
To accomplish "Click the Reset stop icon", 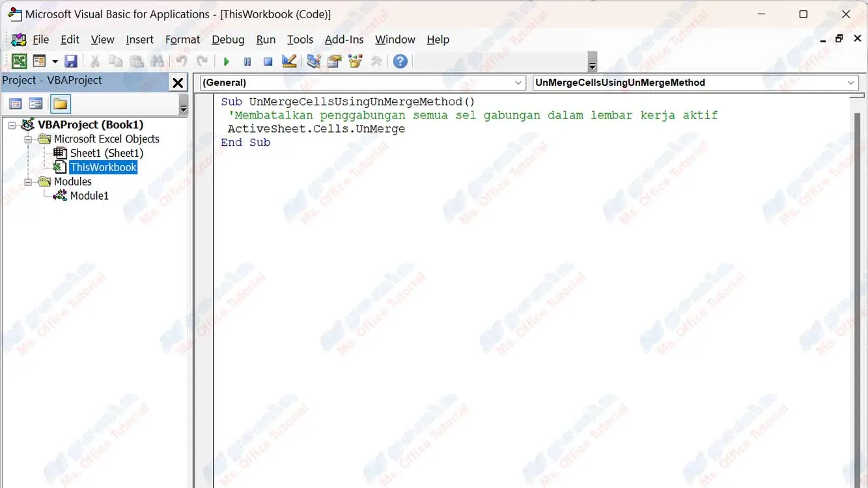I will tap(268, 61).
